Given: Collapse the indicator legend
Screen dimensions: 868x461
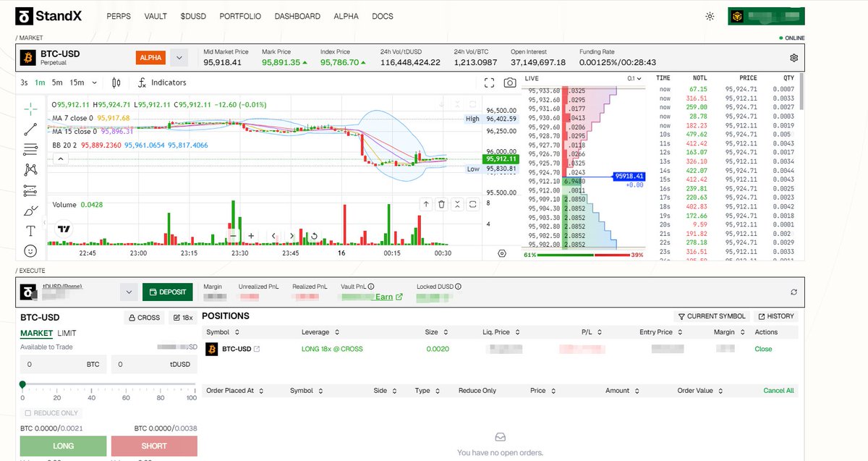Looking at the screenshot, I should [61, 158].
